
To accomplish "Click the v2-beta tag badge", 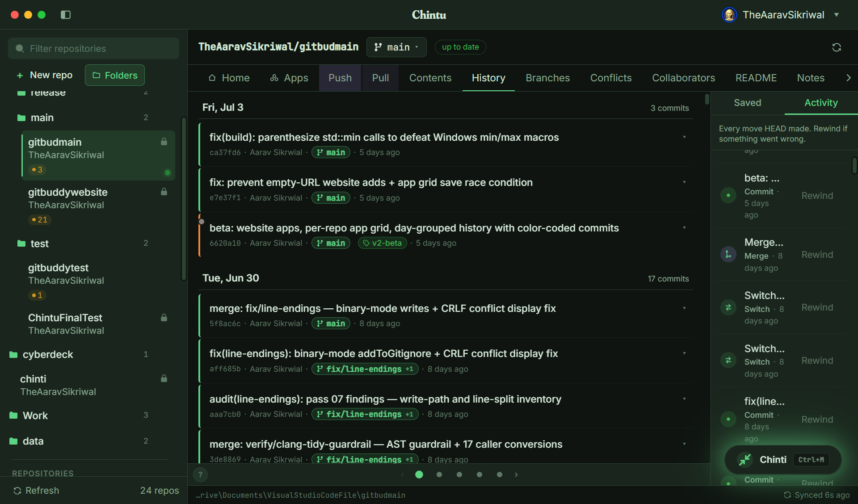I will click(382, 243).
